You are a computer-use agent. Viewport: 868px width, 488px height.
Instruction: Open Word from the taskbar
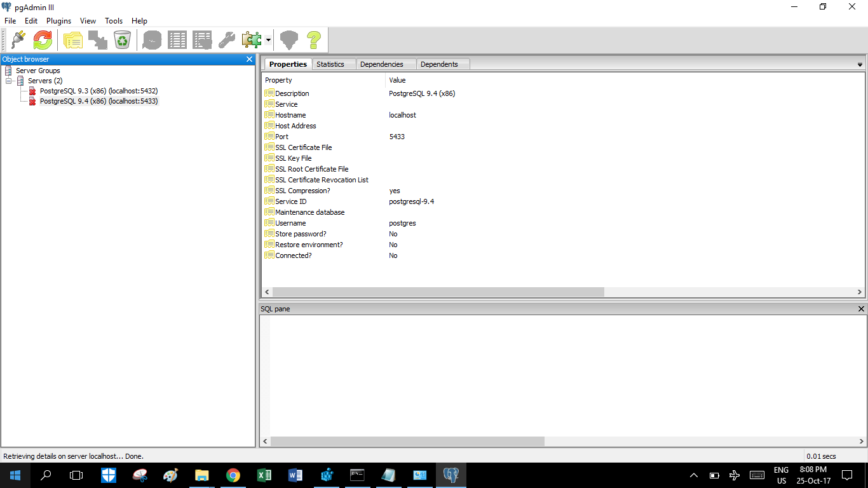pos(295,475)
